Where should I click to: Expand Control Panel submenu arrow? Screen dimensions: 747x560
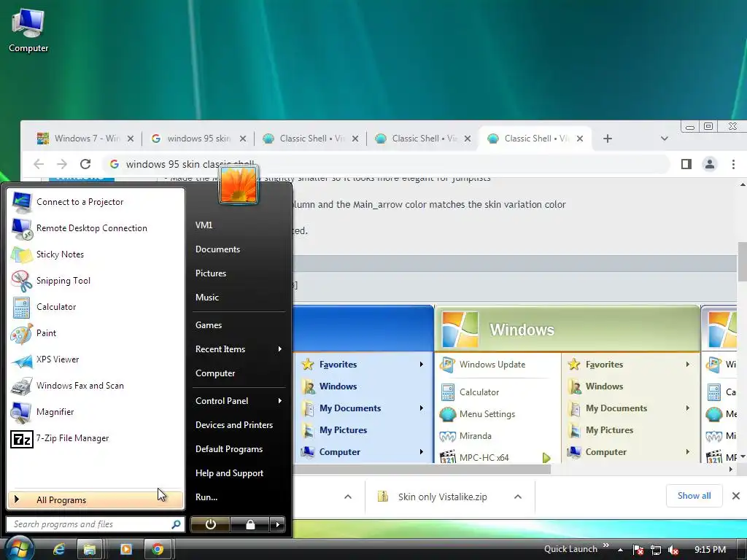[279, 401]
